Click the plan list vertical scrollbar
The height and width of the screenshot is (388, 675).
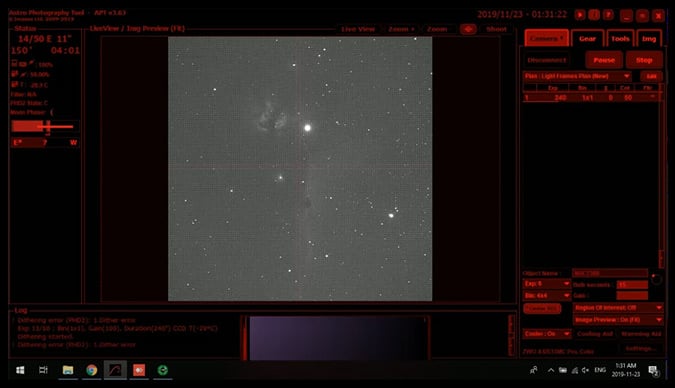click(662, 177)
